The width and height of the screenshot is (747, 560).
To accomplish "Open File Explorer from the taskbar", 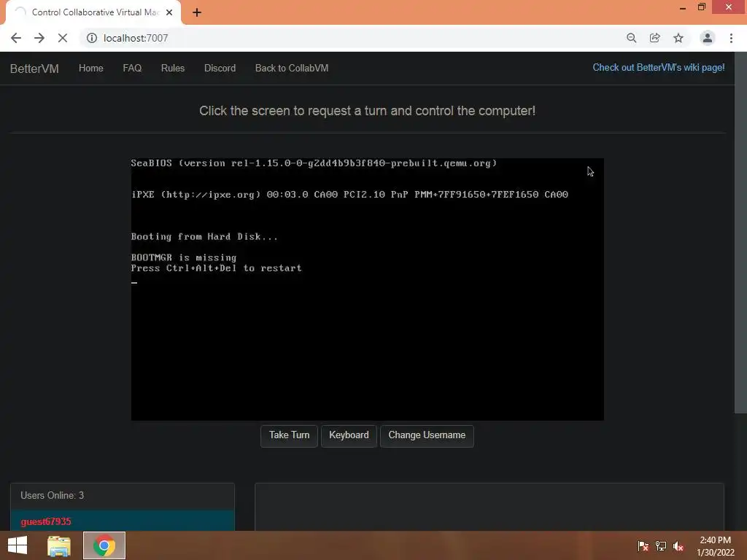I will tap(59, 545).
